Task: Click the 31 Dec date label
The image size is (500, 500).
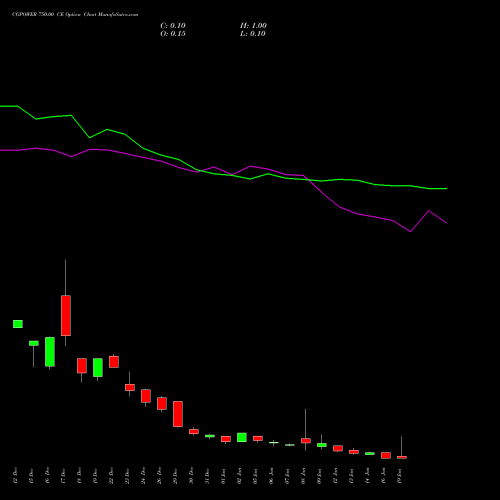Action: [207, 476]
